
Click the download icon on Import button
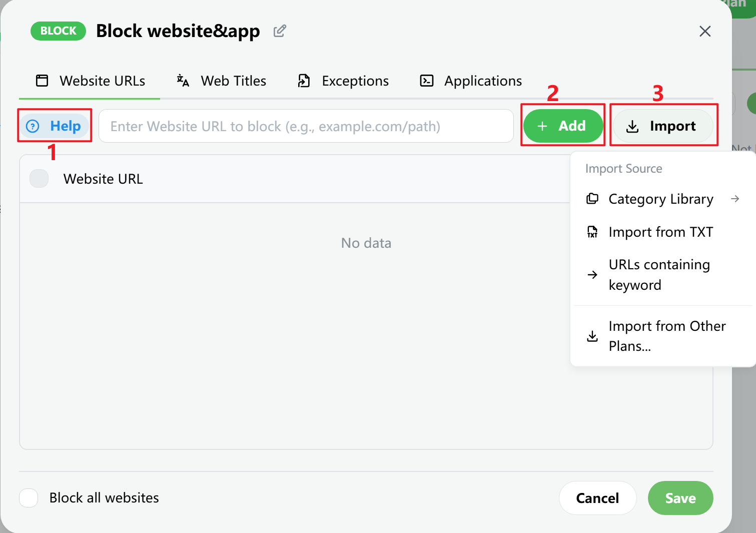632,127
